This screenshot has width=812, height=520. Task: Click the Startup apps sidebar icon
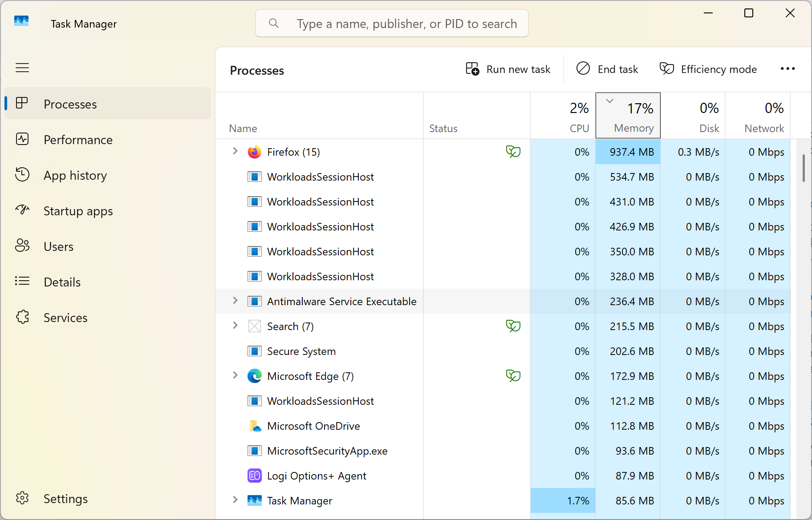[22, 210]
